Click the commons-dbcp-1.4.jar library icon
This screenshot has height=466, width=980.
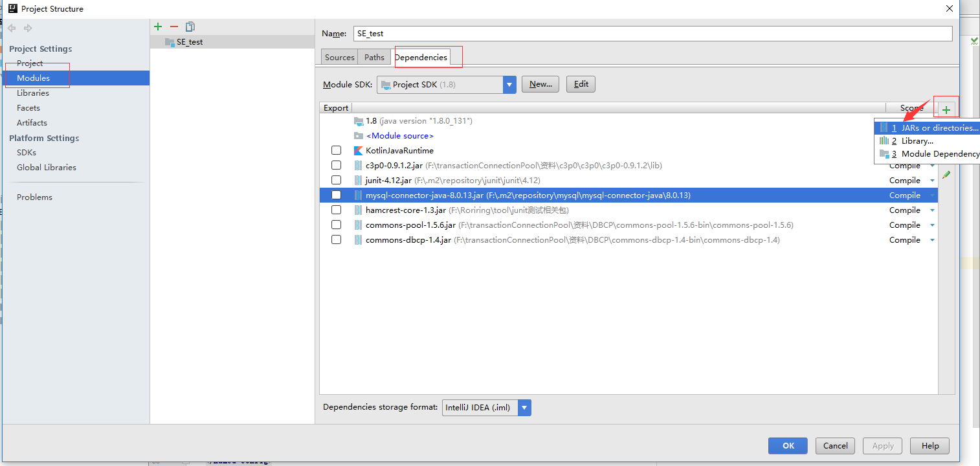(x=359, y=240)
